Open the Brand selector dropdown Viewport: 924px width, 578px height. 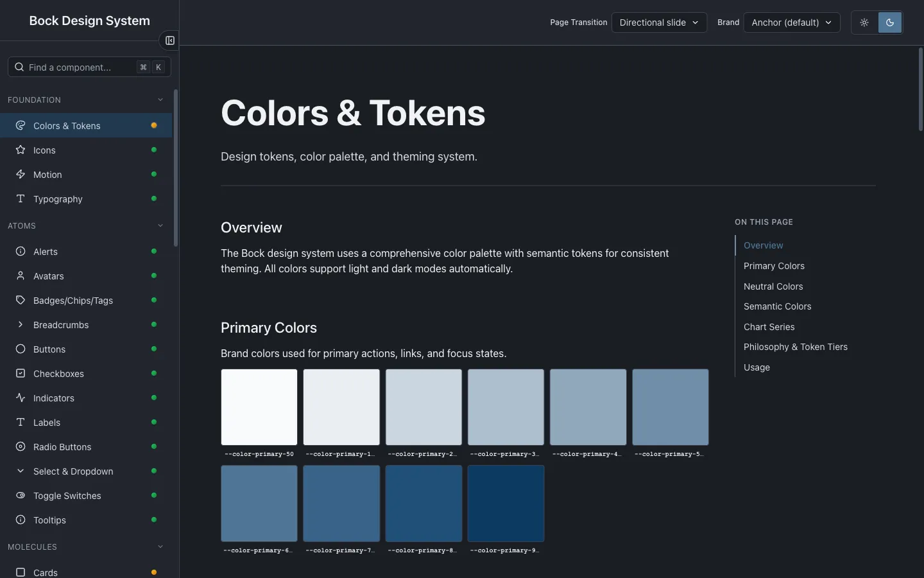click(792, 22)
